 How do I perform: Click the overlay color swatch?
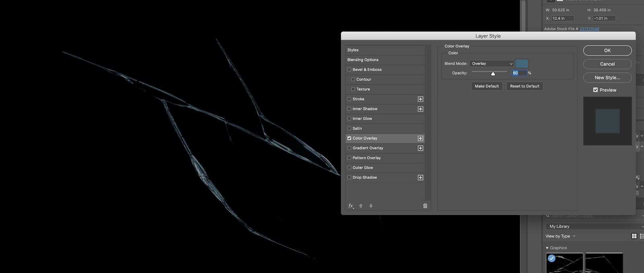[x=521, y=64]
